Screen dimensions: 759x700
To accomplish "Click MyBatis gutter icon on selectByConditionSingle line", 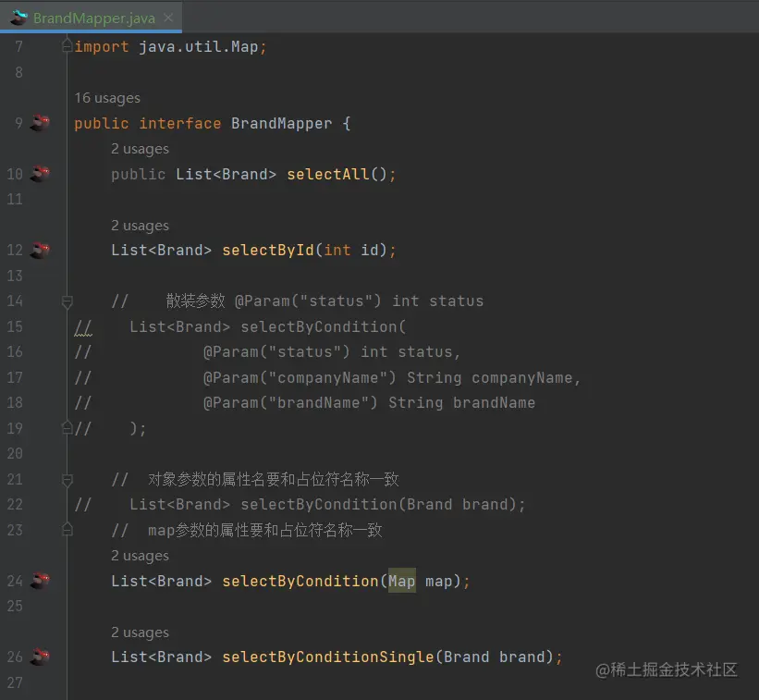I will [40, 657].
